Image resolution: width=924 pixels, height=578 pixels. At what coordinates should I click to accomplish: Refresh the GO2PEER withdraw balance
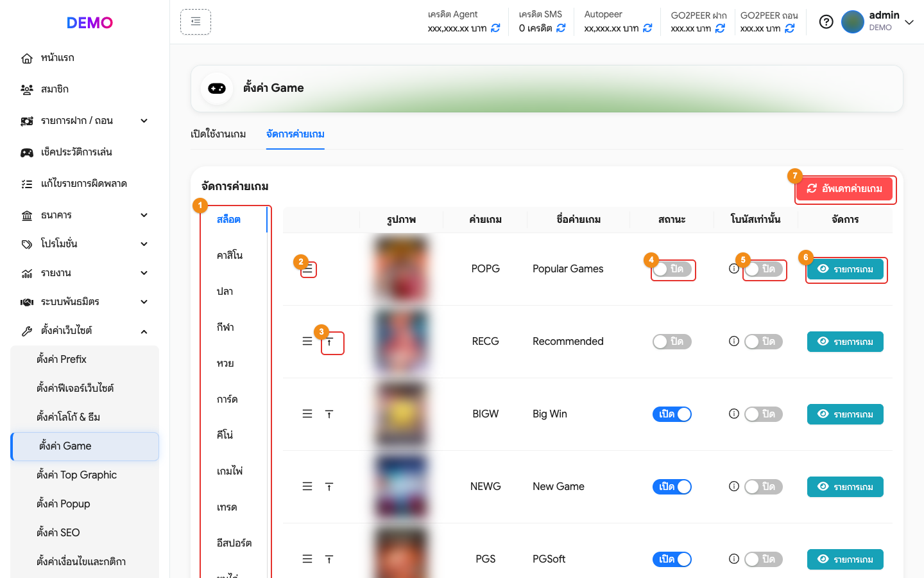point(790,28)
